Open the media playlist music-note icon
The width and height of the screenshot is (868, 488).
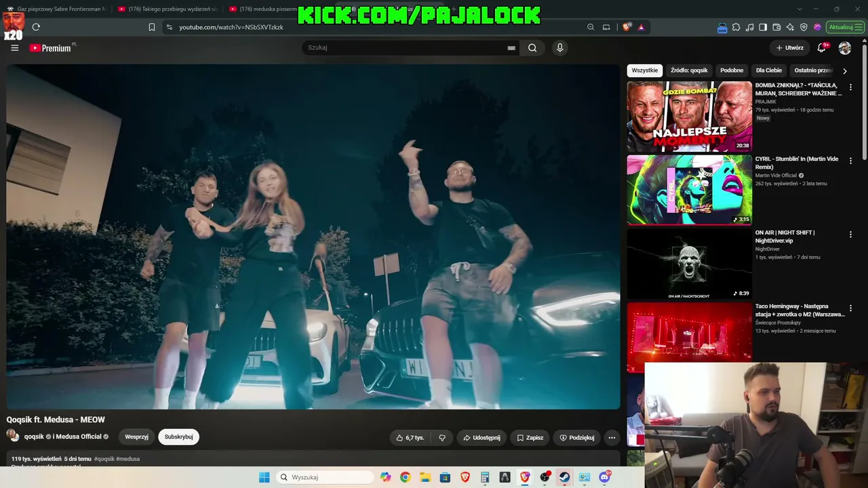pos(750,27)
